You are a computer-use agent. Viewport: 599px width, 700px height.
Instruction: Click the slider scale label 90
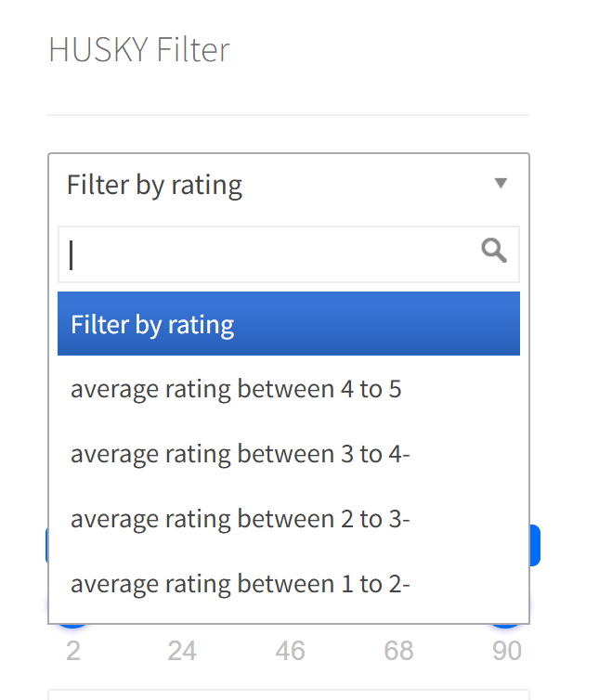[507, 651]
